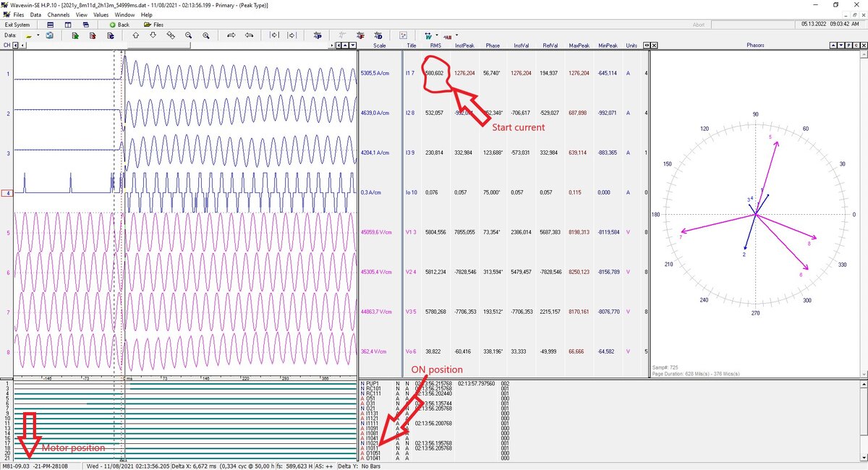Open the Data menu

(35, 14)
